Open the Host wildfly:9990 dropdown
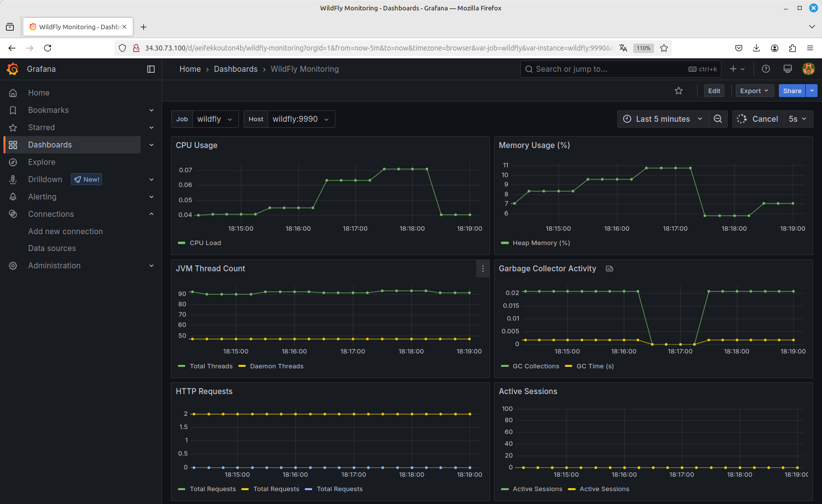This screenshot has height=504, width=822. (300, 119)
